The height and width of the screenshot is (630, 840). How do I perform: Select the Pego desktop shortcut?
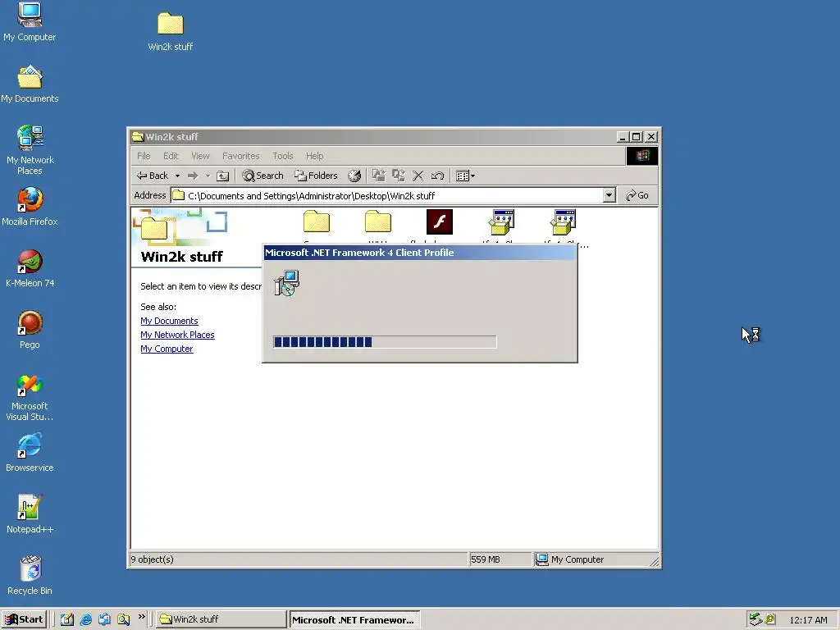30,330
